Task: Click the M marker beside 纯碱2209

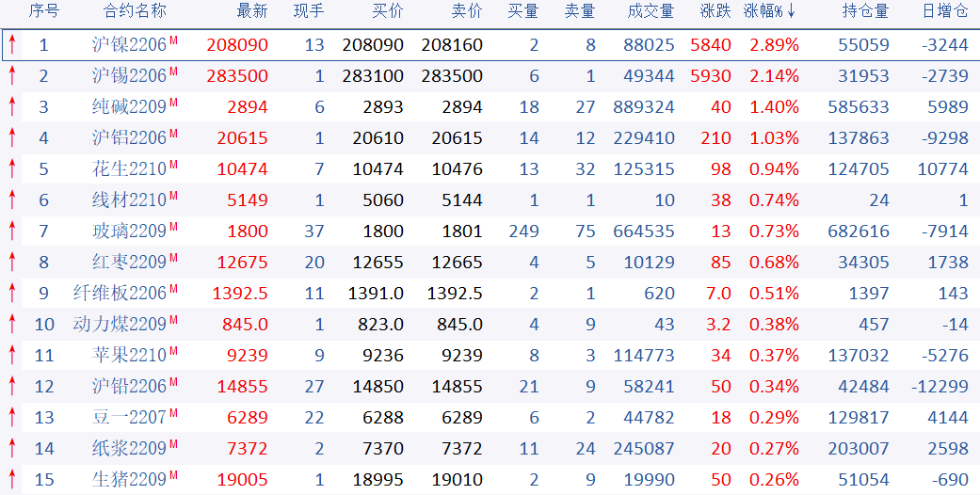Action: (173, 104)
